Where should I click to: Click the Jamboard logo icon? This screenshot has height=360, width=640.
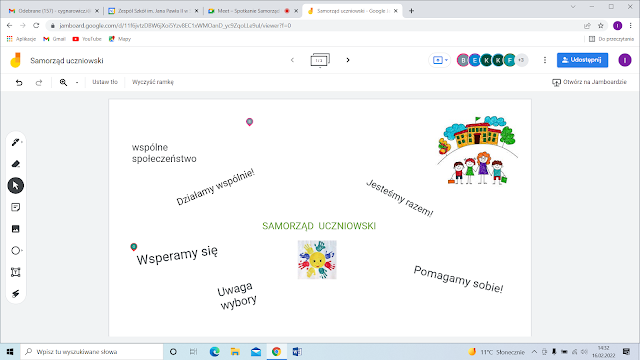[x=16, y=60]
